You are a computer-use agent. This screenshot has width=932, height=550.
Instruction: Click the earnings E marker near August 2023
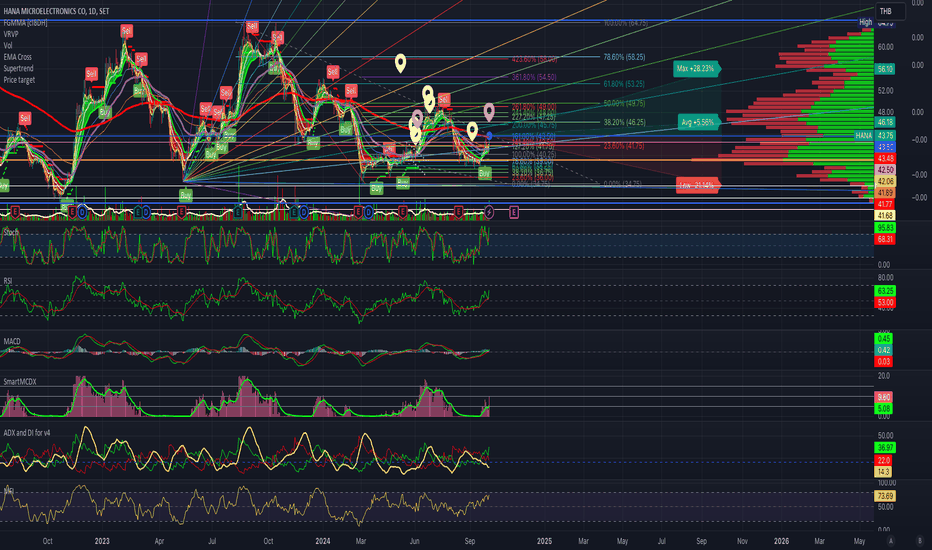pyautogui.click(x=238, y=212)
